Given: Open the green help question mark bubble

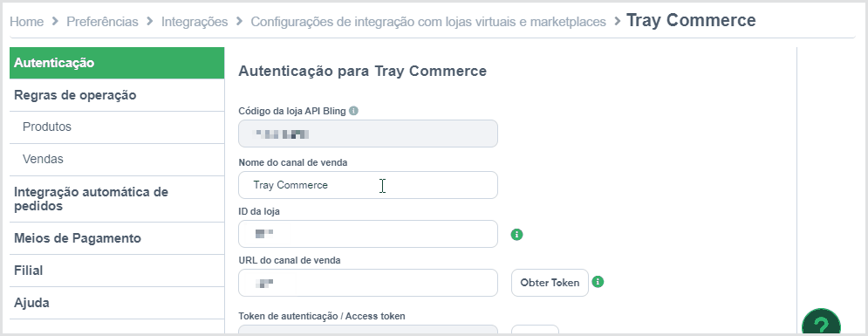Looking at the screenshot, I should tap(822, 325).
